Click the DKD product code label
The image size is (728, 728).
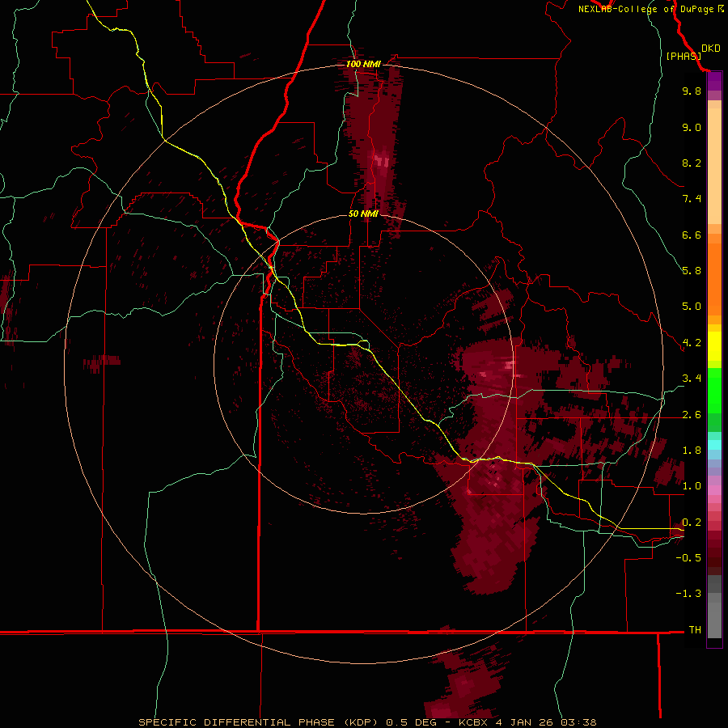(x=710, y=49)
